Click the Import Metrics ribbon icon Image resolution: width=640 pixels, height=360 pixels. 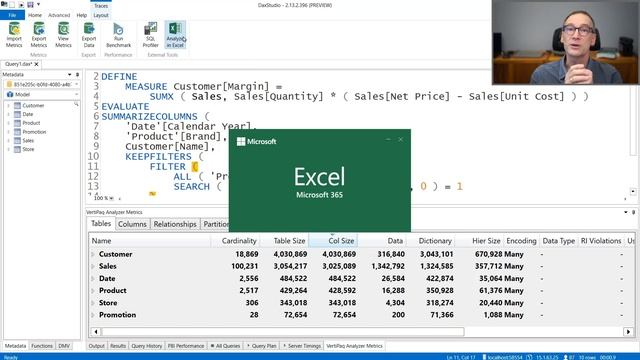point(14,35)
